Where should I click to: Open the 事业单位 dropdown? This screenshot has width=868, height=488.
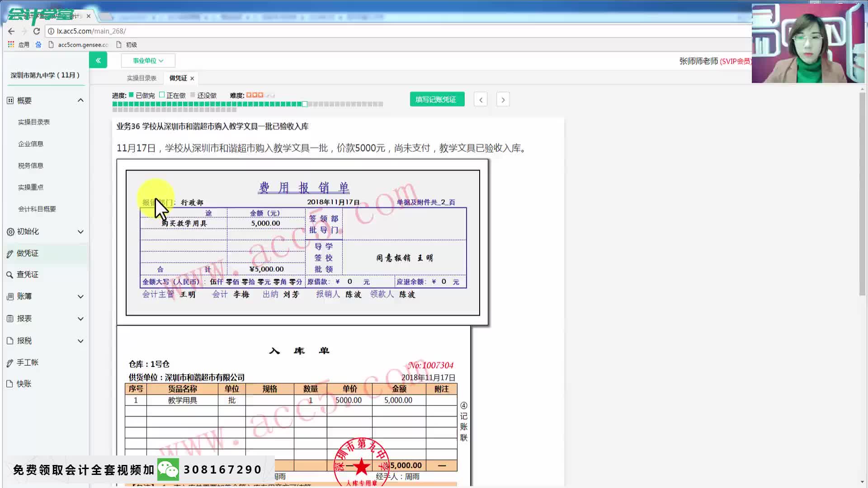click(x=148, y=61)
